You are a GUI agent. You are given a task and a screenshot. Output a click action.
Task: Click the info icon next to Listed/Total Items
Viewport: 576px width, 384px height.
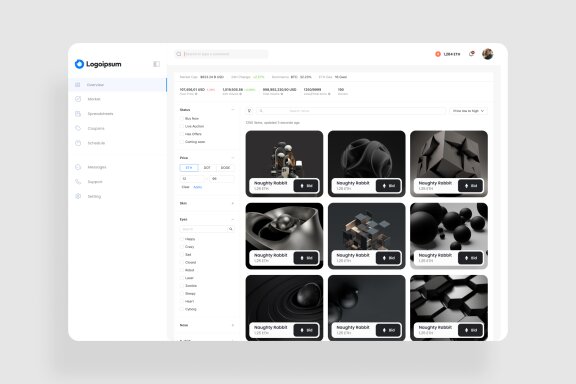coord(329,94)
